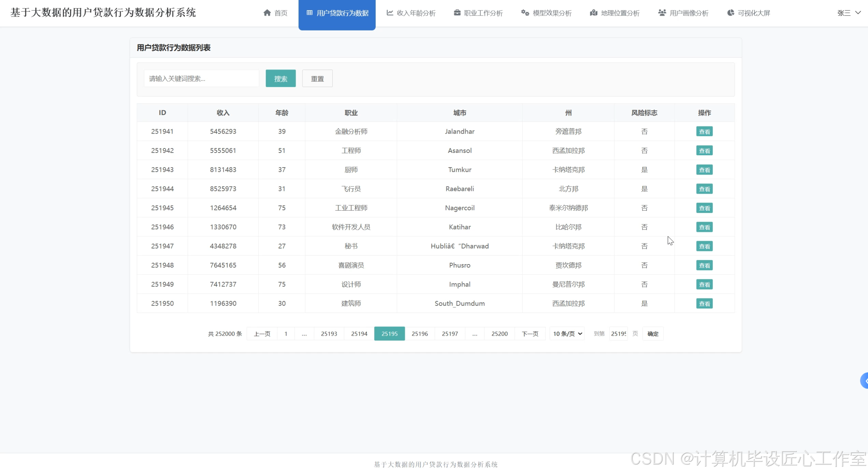This screenshot has width=868, height=473.
Task: Open 用户画像分析 tab
Action: 683,13
